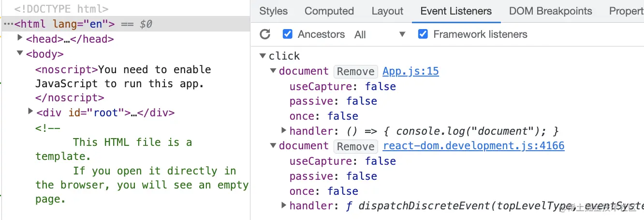Expand the div id="root" node
This screenshot has height=220, width=644.
(30, 112)
